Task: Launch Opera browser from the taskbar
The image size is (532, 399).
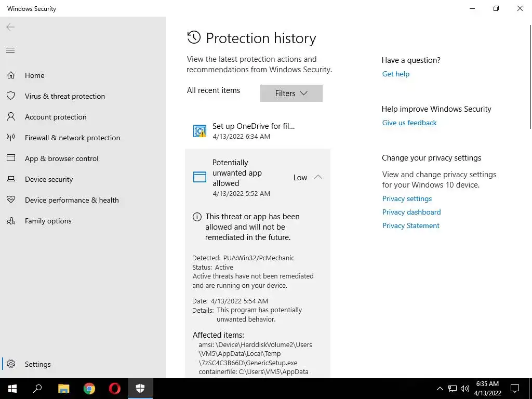Action: coord(115,389)
